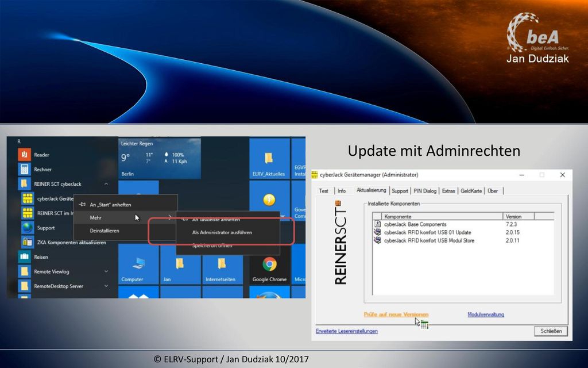Open the Reader app icon in Start menu
588x368 pixels.
(24, 154)
